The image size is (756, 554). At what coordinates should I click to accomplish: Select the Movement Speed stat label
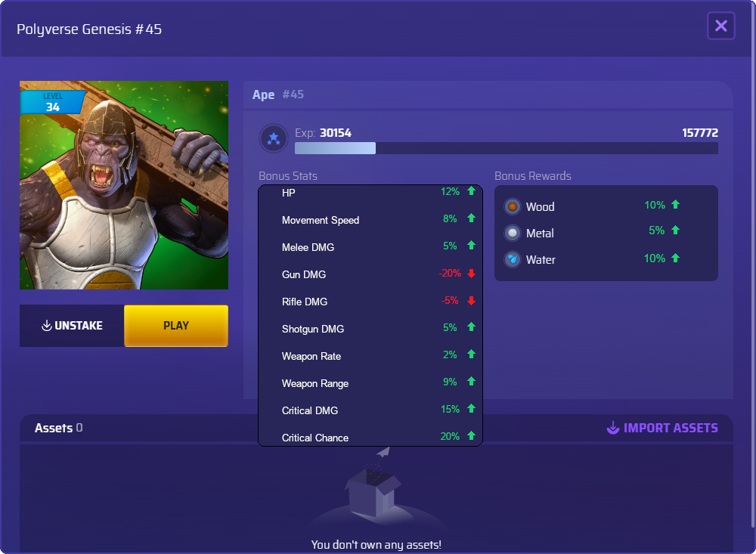pos(321,221)
